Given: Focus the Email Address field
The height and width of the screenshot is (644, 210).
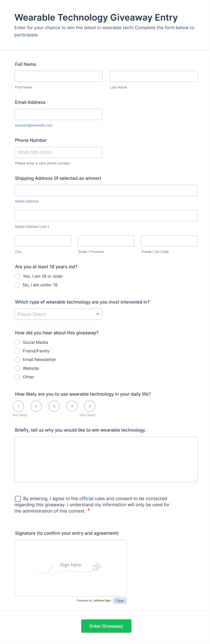Looking at the screenshot, I should [x=58, y=114].
